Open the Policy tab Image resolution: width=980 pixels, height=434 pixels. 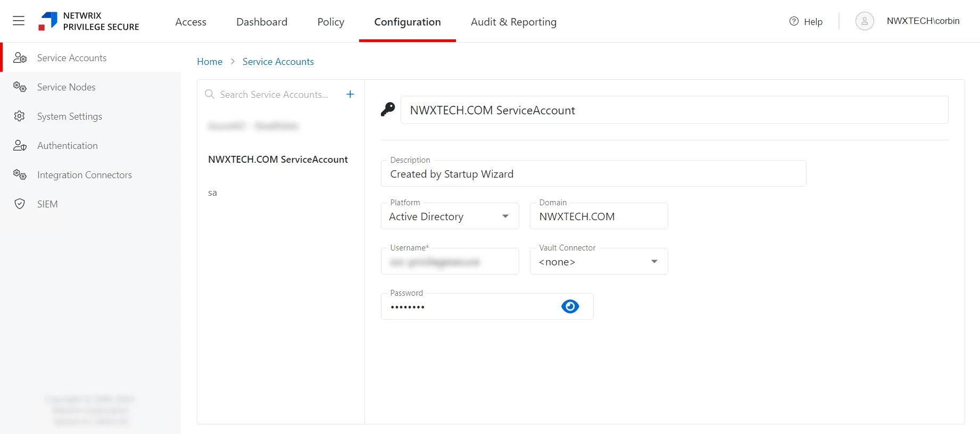pos(331,22)
